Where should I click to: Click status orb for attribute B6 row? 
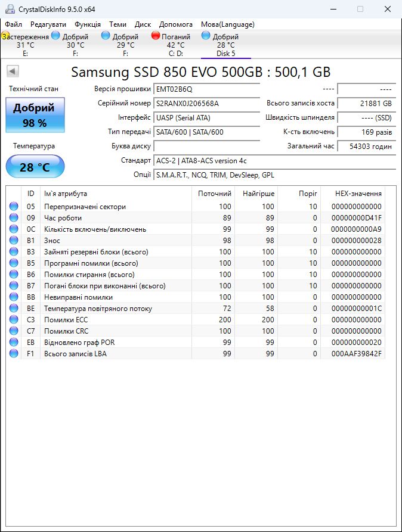[14, 274]
